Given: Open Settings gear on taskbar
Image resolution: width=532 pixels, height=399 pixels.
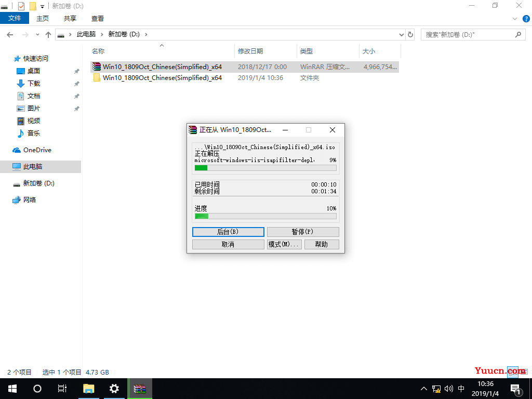Looking at the screenshot, I should coord(114,389).
